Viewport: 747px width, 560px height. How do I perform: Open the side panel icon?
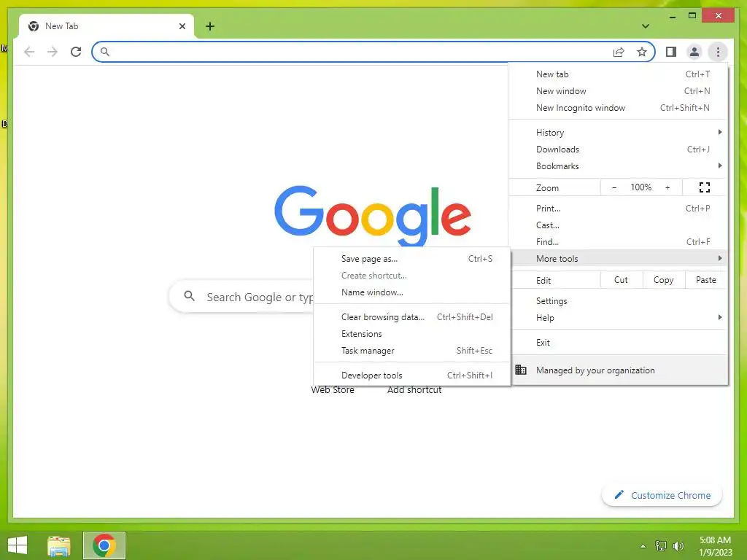(x=671, y=52)
